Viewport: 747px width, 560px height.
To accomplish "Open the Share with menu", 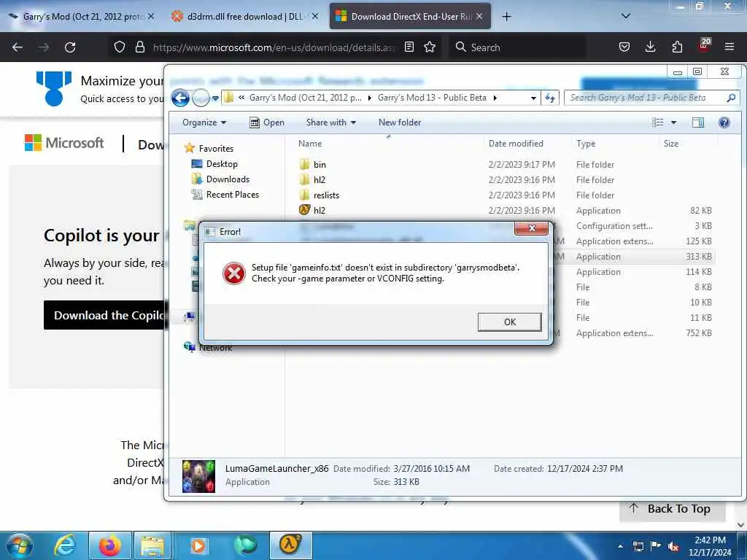I will click(331, 122).
